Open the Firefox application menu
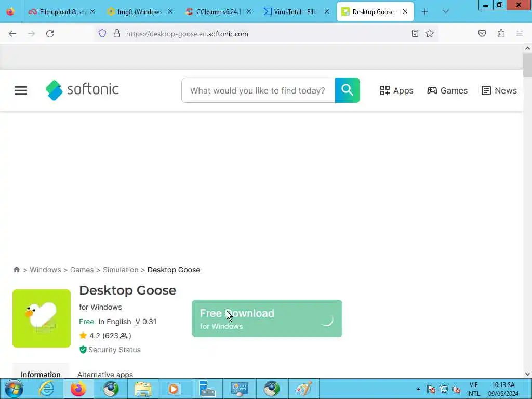 (520, 33)
